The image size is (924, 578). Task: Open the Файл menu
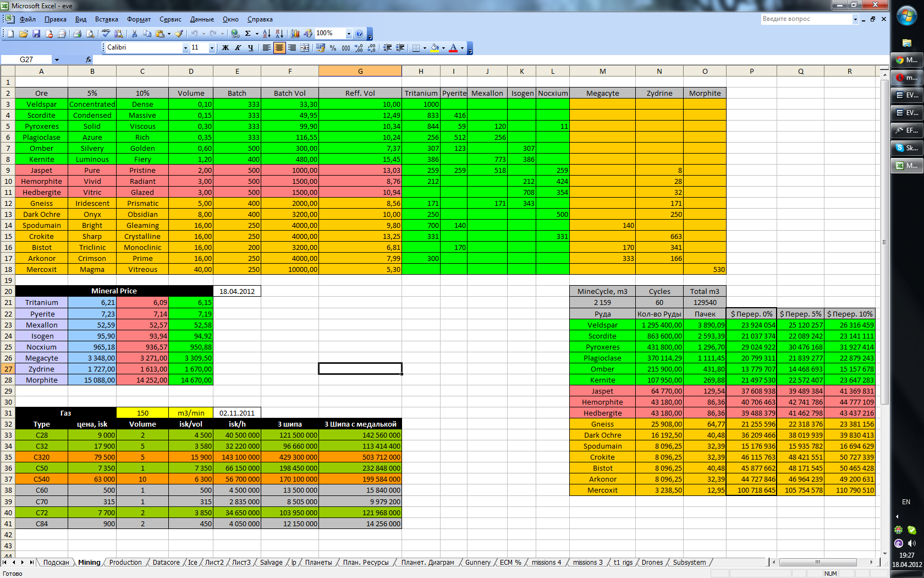point(28,19)
